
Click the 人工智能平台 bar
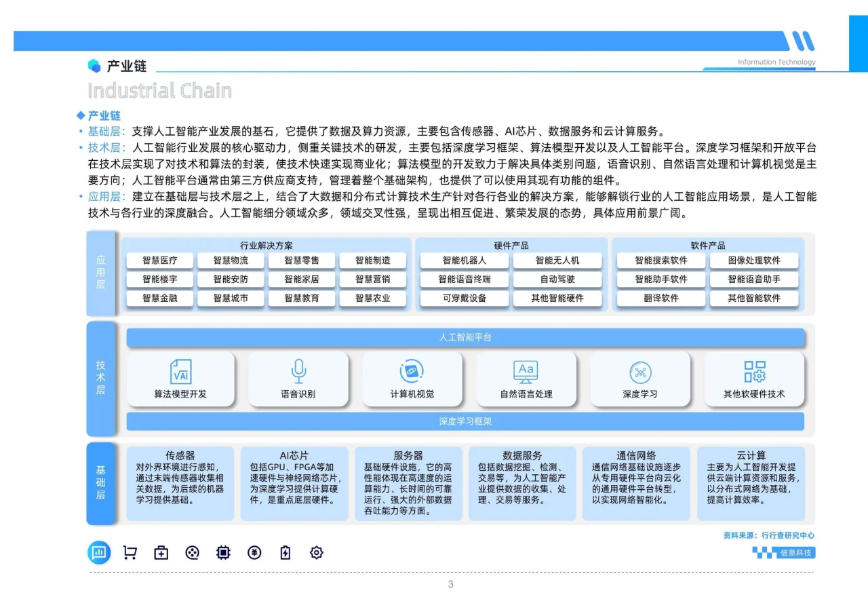465,337
